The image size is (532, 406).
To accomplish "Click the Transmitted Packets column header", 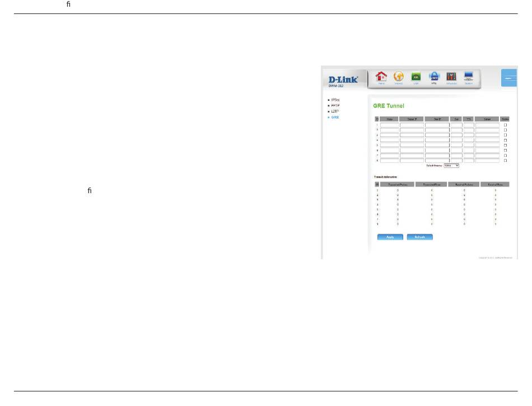I will tap(397, 184).
